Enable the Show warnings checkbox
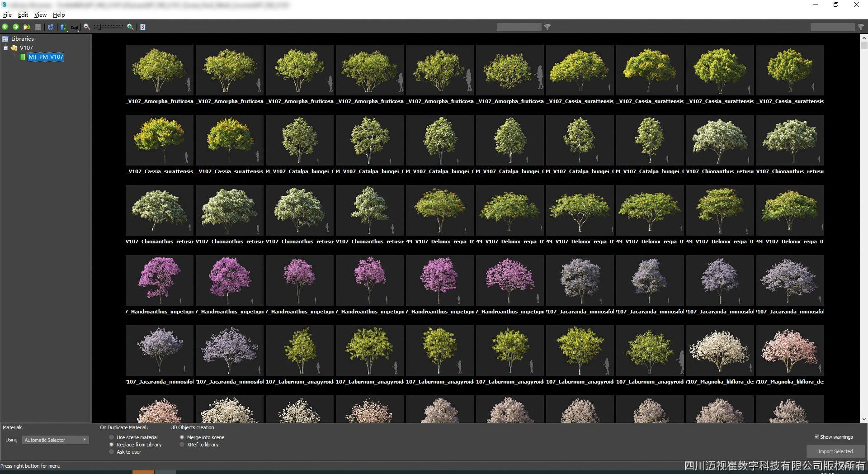This screenshot has width=868, height=474. click(817, 436)
